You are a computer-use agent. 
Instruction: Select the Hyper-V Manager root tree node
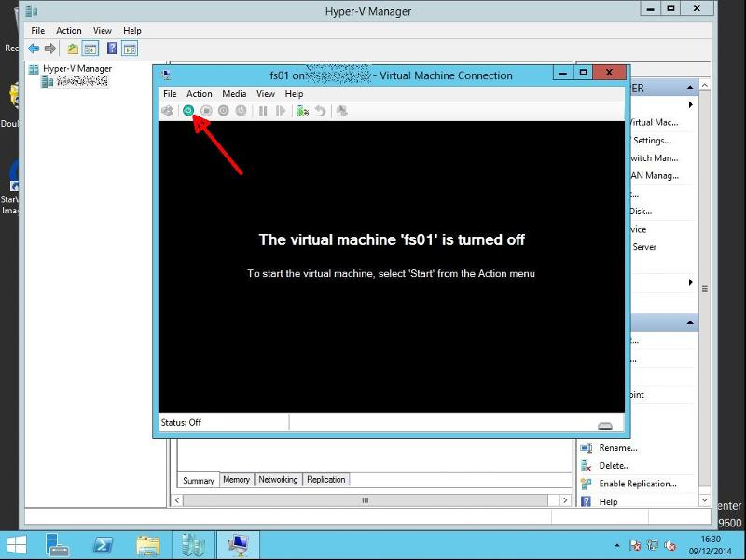click(76, 68)
